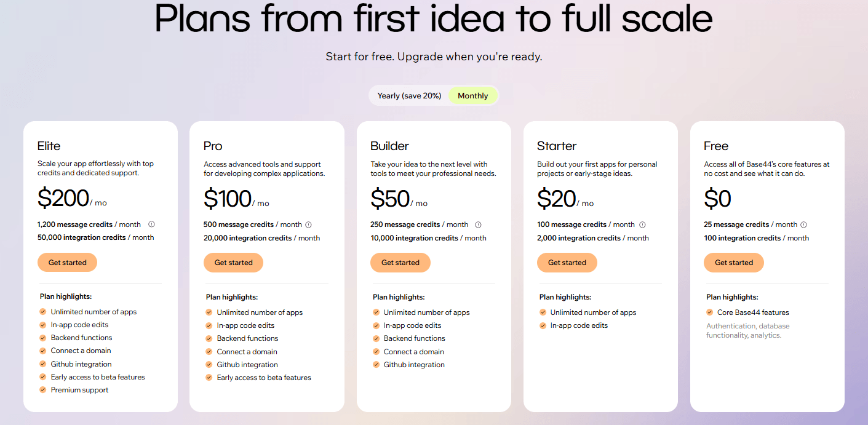The image size is (868, 425).
Task: Click the checkmark beside Early access to beta features in Pro
Action: 209,377
